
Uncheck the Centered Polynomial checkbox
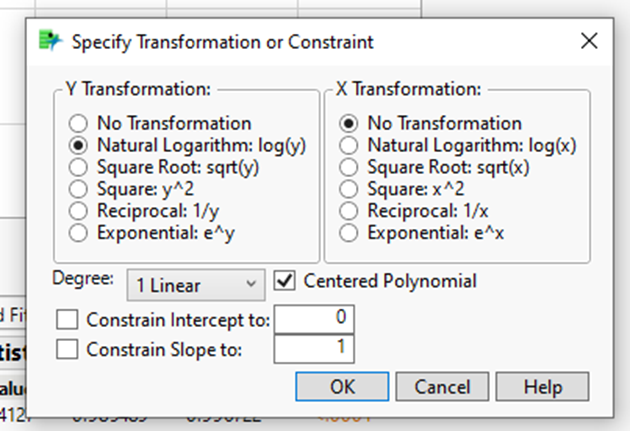pyautogui.click(x=285, y=281)
